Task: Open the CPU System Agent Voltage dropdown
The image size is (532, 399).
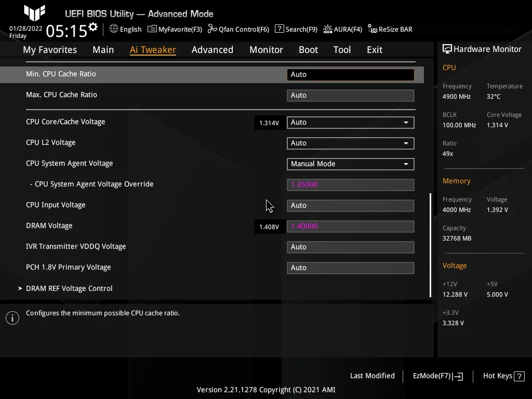Action: 351,164
